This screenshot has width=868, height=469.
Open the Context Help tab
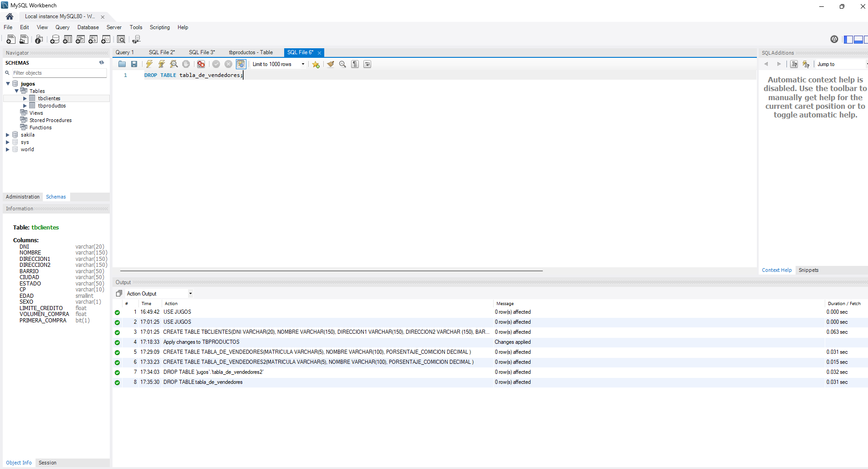[777, 270]
